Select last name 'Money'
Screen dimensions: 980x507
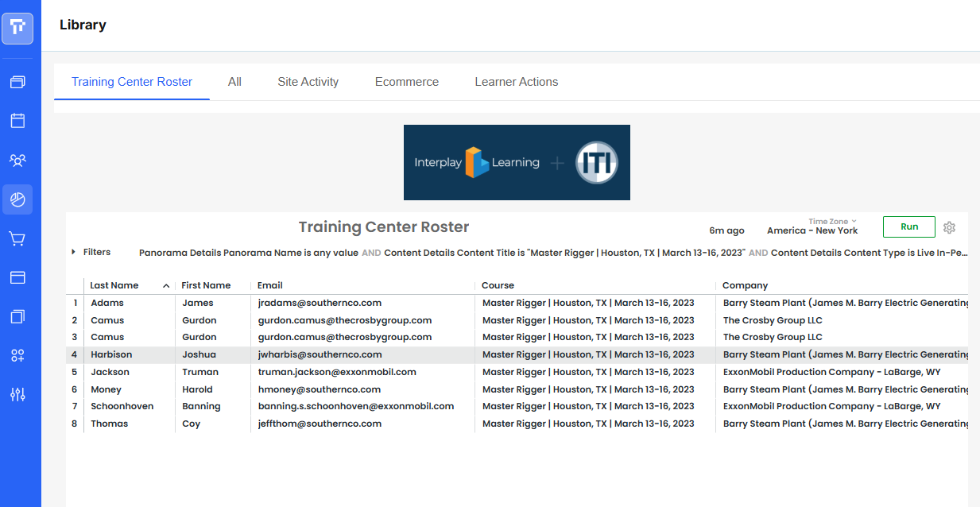point(106,389)
